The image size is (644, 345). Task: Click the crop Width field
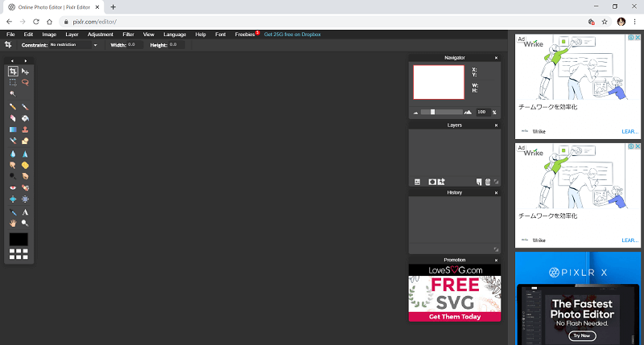[x=134, y=45]
